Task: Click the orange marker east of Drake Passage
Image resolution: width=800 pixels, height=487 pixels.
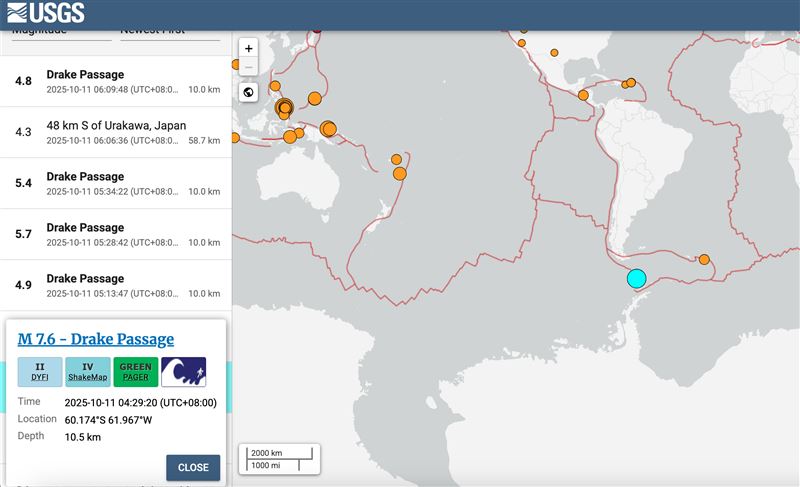Action: (704, 259)
